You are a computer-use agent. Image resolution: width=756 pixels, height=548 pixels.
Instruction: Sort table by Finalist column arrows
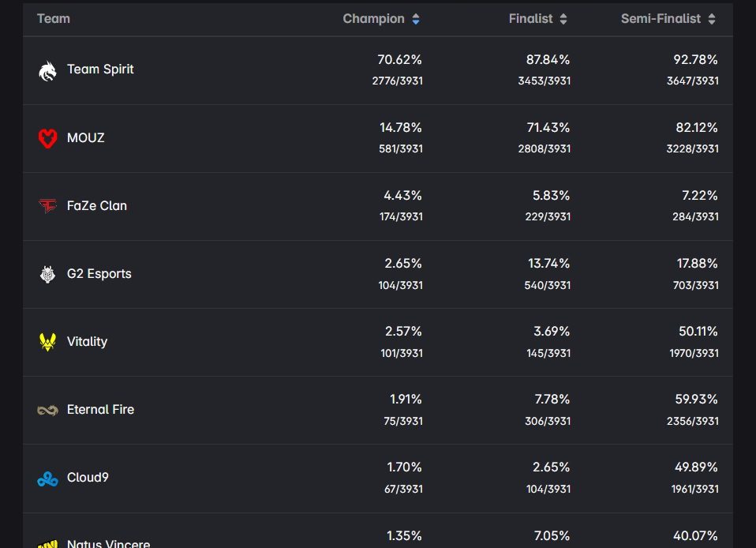coord(563,19)
